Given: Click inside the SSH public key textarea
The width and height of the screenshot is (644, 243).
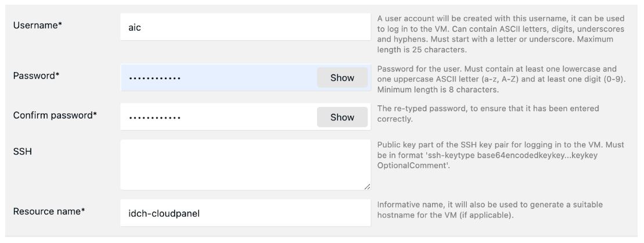Looking at the screenshot, I should (245, 165).
